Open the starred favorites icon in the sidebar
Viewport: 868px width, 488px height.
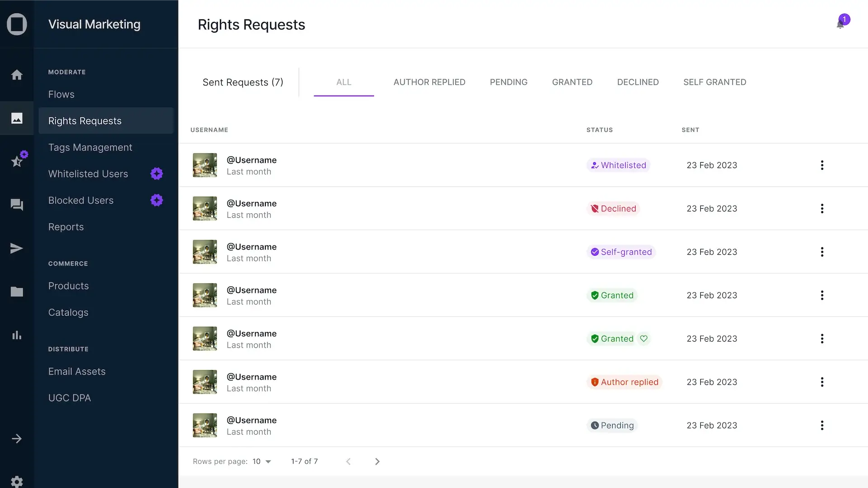(17, 161)
